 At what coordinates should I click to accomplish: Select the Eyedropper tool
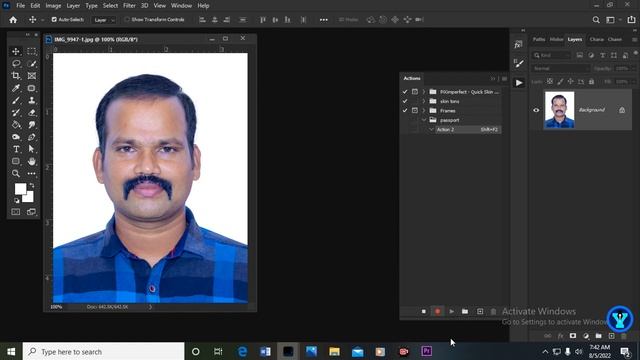tap(16, 88)
